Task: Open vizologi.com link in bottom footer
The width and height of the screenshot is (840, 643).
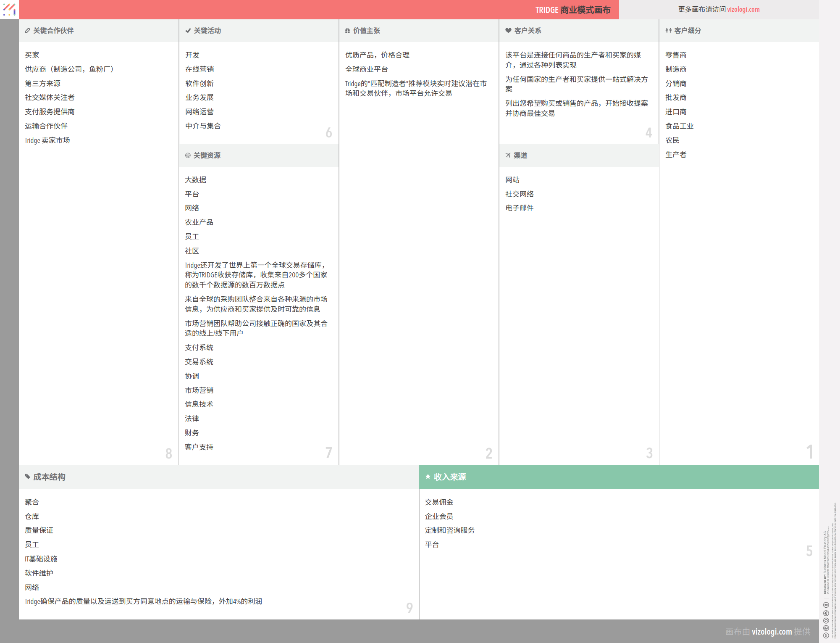Action: click(772, 631)
